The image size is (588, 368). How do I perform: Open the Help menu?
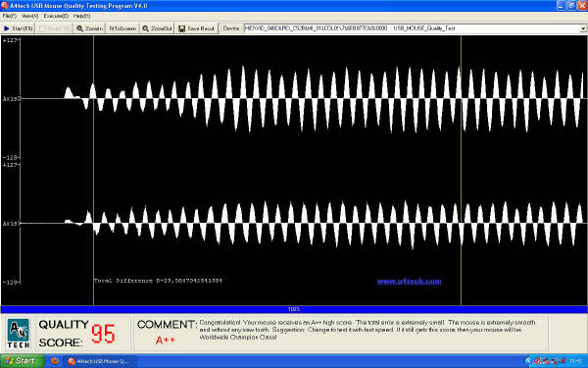pyautogui.click(x=81, y=16)
